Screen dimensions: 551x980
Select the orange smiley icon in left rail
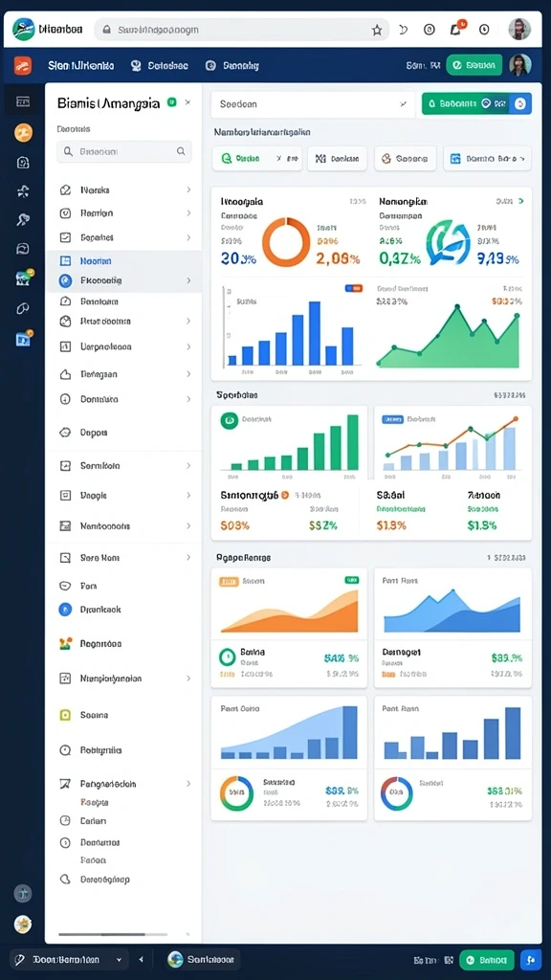click(23, 132)
